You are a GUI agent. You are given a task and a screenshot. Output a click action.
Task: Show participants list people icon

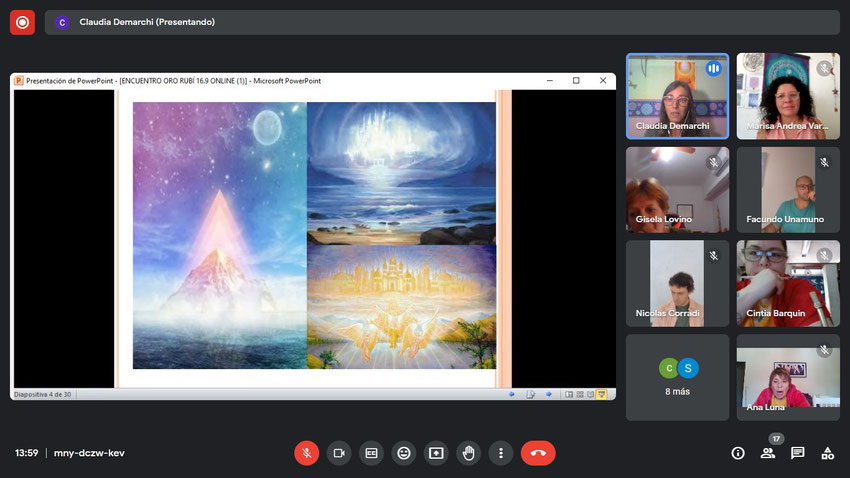[768, 453]
